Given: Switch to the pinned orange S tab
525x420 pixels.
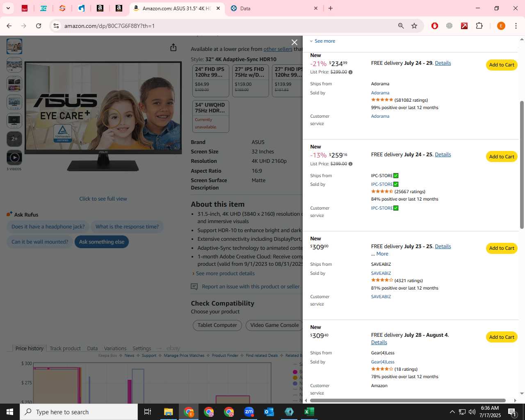Looking at the screenshot, I should coord(62,8).
